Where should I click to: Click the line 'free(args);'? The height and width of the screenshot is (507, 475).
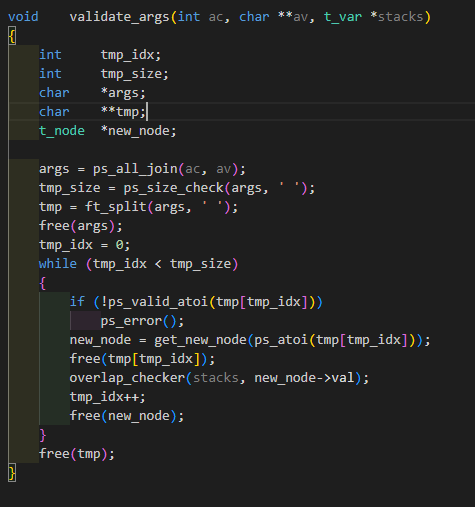81,226
